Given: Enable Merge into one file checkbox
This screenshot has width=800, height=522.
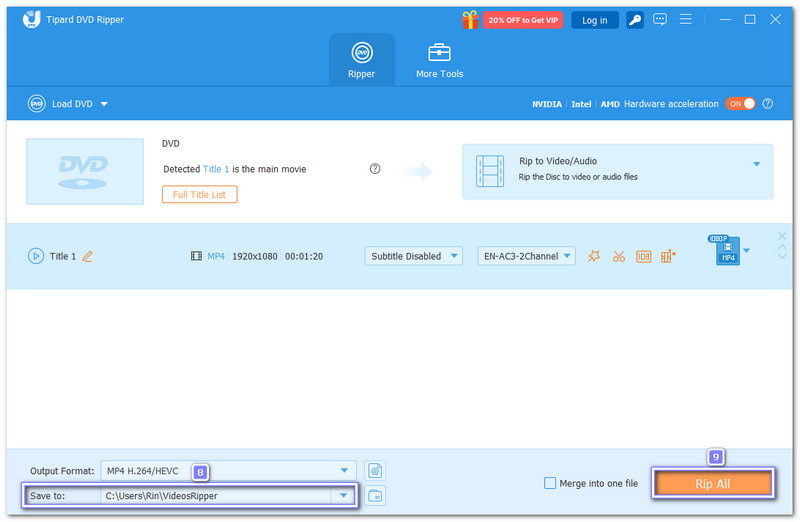Looking at the screenshot, I should [x=550, y=483].
